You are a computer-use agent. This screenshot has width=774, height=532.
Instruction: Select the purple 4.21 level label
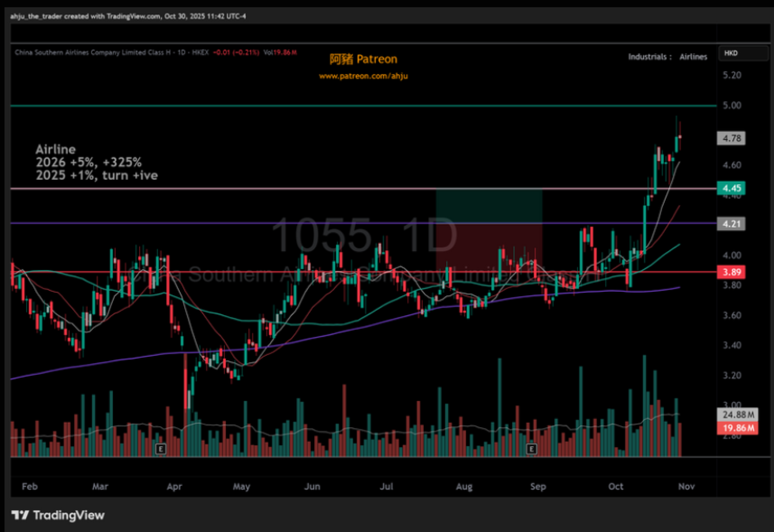pyautogui.click(x=731, y=224)
